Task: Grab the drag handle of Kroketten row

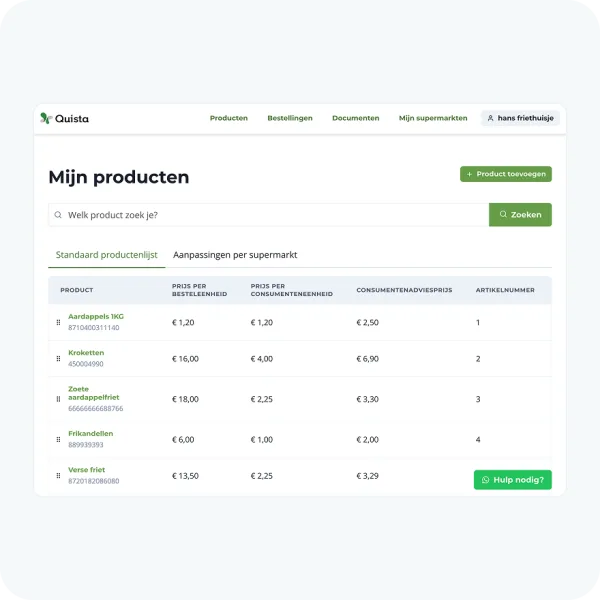Action: click(58, 359)
